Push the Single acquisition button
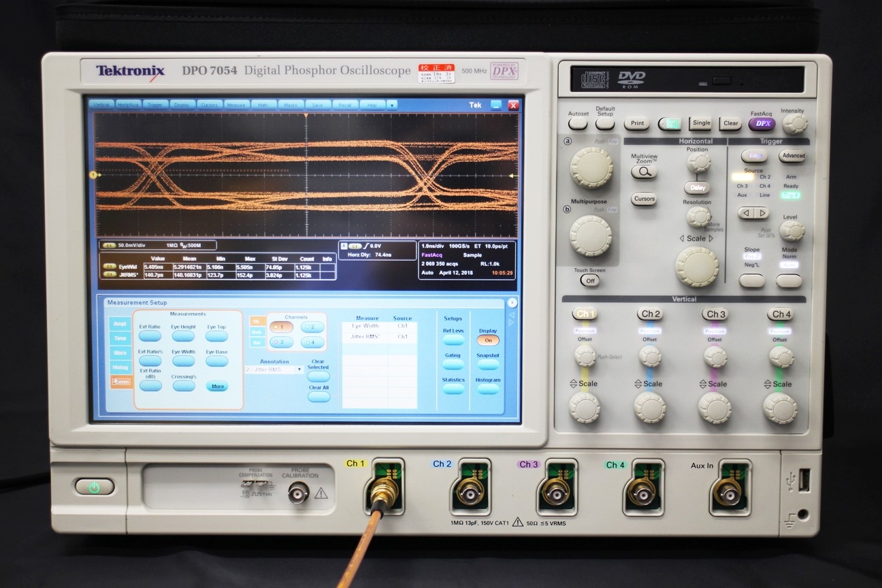Viewport: 882px width, 588px height. pos(701,123)
